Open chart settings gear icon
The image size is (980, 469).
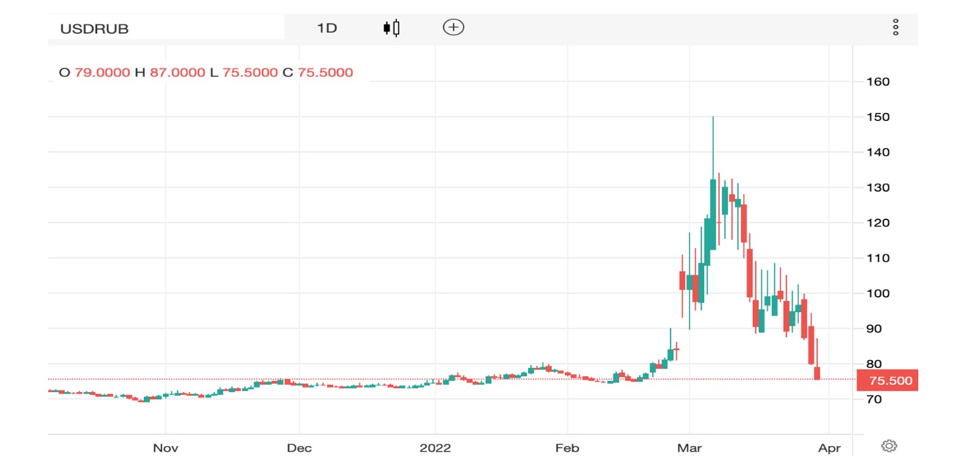[x=889, y=446]
